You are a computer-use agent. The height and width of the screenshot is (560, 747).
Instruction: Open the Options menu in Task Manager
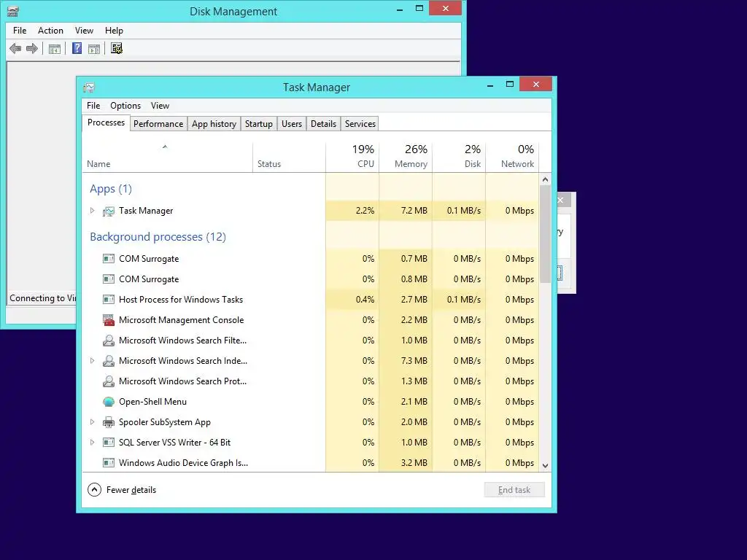pyautogui.click(x=125, y=106)
